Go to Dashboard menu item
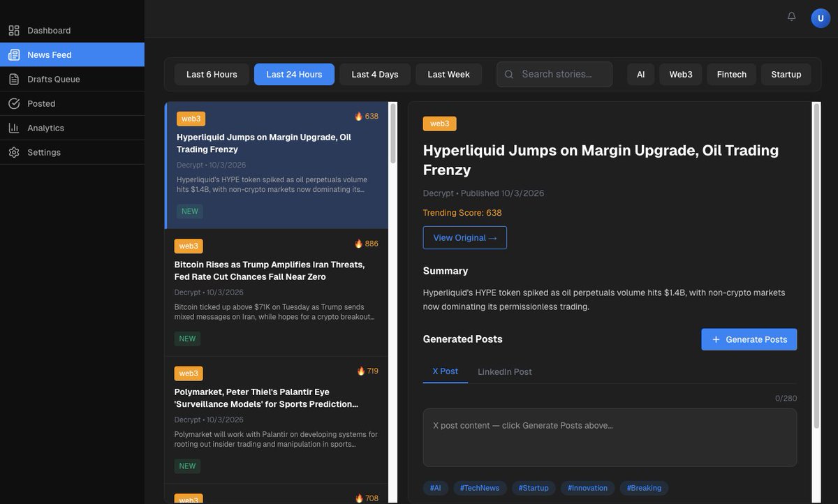The image size is (838, 504). coord(72,31)
